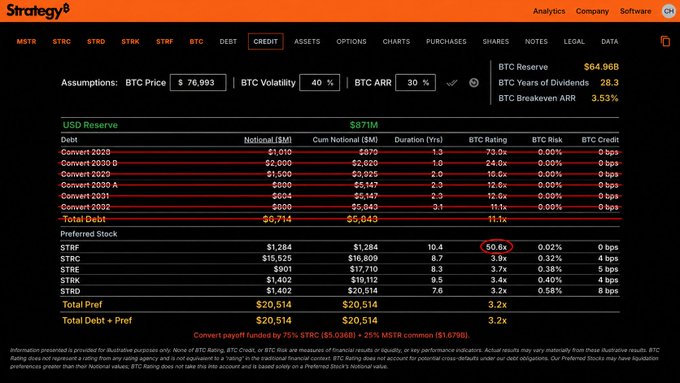Click the $64.96B BTC Reserve value
The height and width of the screenshot is (383, 680).
click(x=601, y=67)
